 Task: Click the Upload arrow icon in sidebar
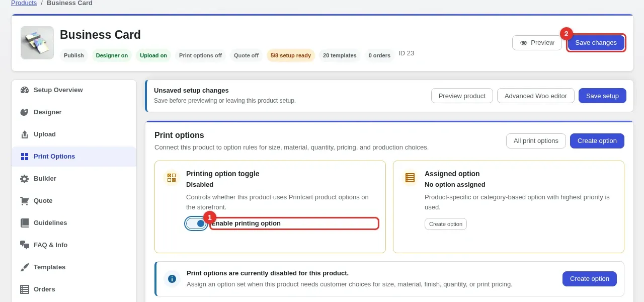pos(25,134)
